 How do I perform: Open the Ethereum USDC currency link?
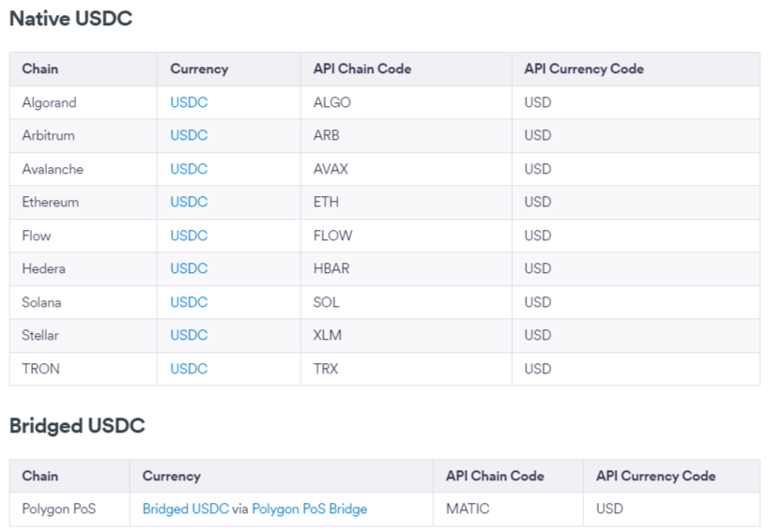189,202
